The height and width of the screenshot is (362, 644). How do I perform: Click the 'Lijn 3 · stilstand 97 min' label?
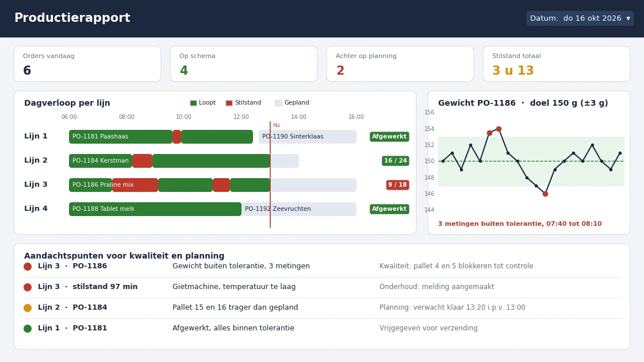(x=87, y=287)
